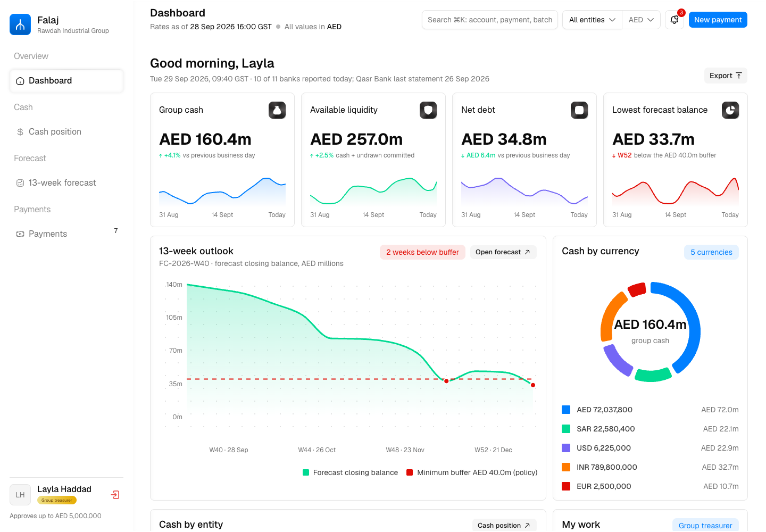The height and width of the screenshot is (532, 766).
Task: Expand the All entities dropdown
Action: point(592,20)
